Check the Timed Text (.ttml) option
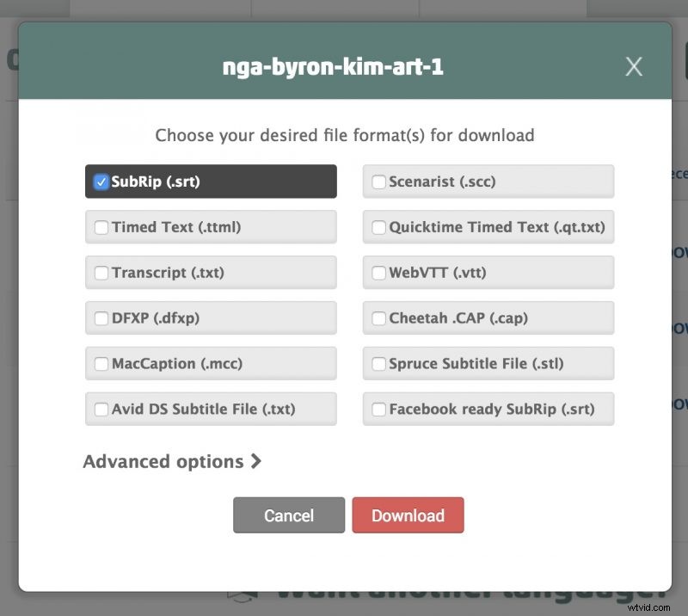The image size is (688, 616). point(101,227)
